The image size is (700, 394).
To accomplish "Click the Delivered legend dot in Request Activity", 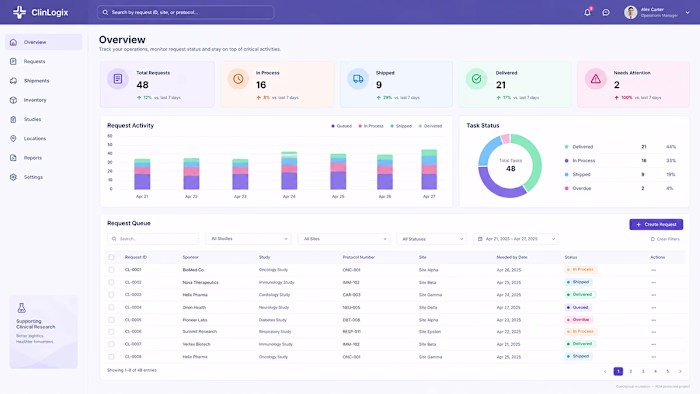I will pos(420,126).
